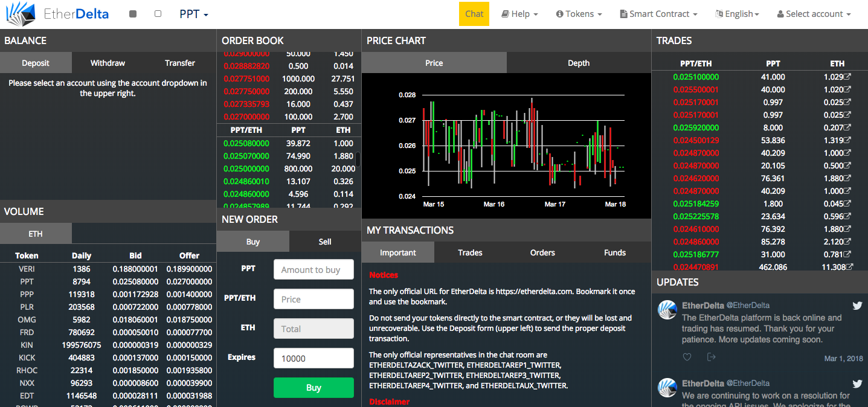Show the Depth chart tab
Screen dimensions: 868x407
click(x=579, y=63)
